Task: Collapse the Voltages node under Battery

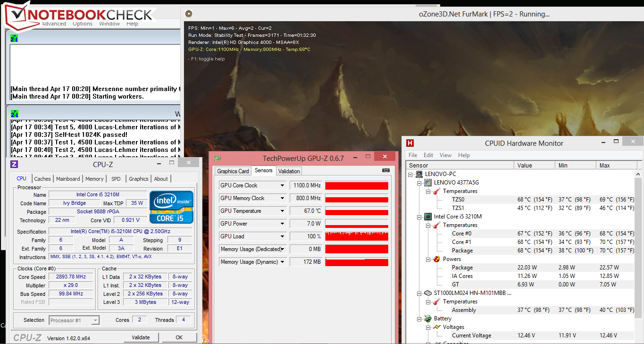Action: pos(428,327)
